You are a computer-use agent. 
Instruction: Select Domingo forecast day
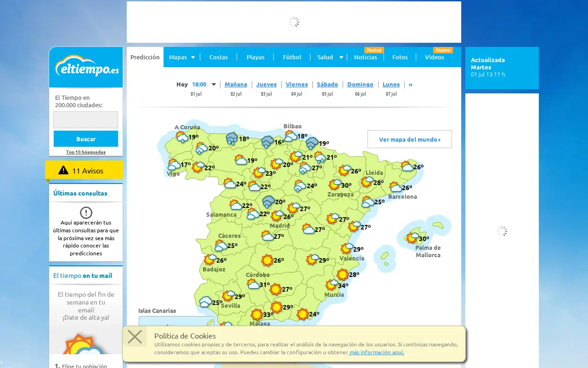pyautogui.click(x=360, y=84)
